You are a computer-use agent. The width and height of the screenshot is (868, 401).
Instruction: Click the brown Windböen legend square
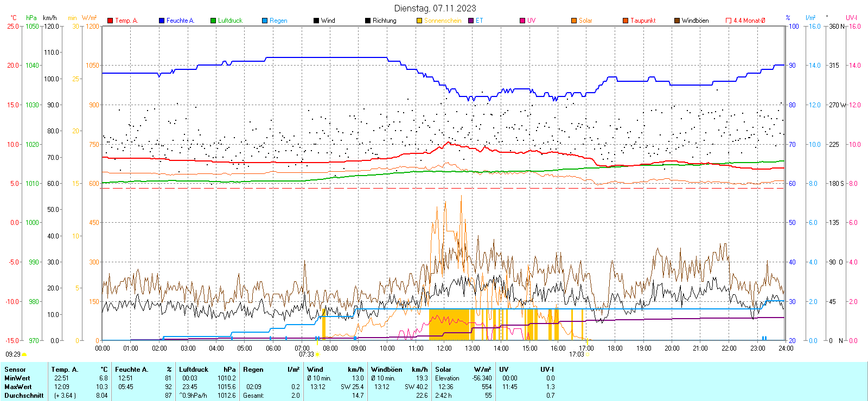[677, 21]
